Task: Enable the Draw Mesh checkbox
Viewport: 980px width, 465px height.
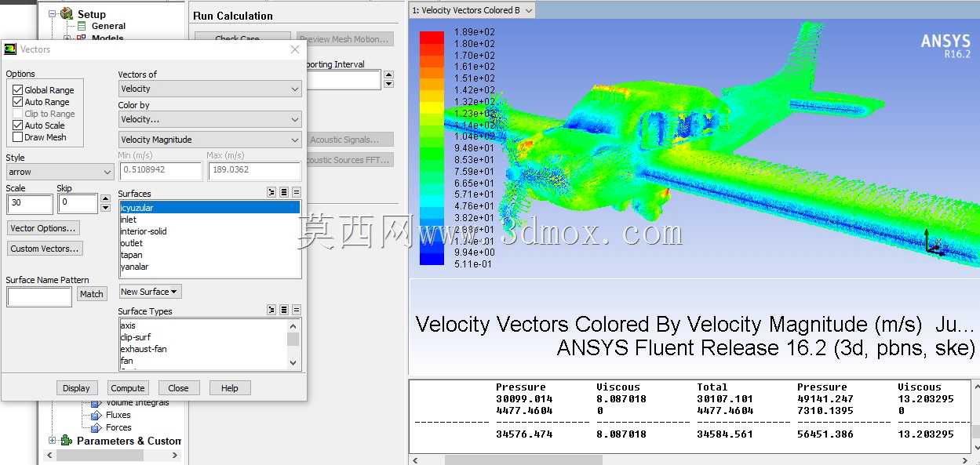Action: tap(17, 137)
